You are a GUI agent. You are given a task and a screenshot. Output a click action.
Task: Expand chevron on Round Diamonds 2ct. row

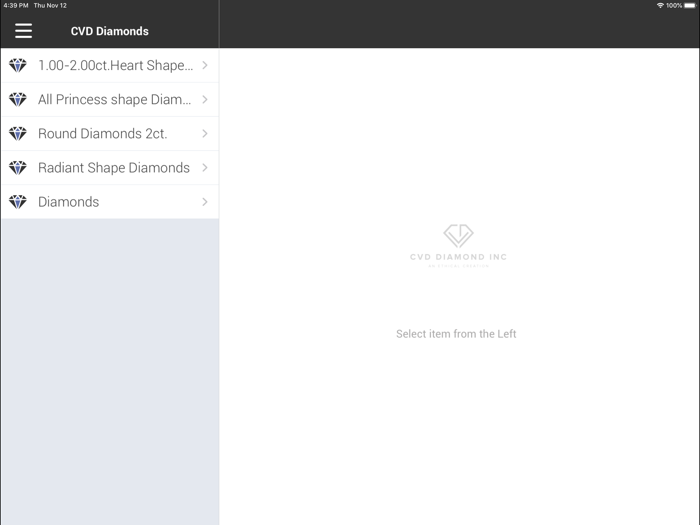click(205, 133)
